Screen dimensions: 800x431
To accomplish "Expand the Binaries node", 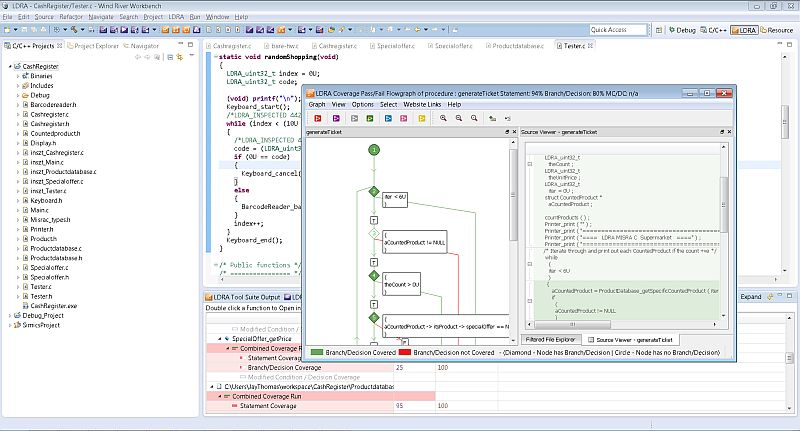I will click(x=18, y=76).
